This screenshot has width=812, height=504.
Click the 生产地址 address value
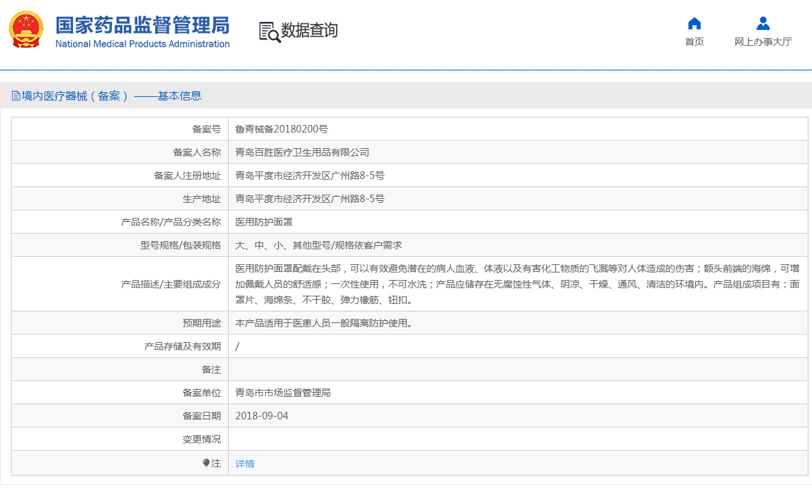[x=309, y=199]
